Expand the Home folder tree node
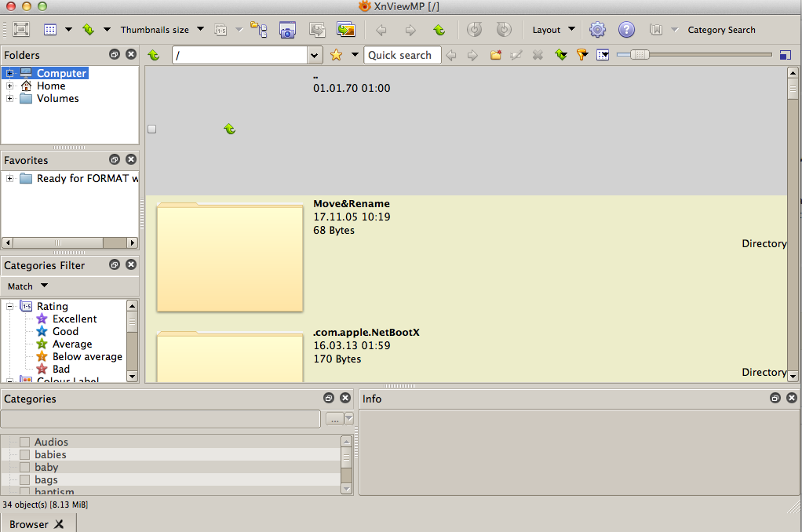The width and height of the screenshot is (802, 532). coord(10,86)
